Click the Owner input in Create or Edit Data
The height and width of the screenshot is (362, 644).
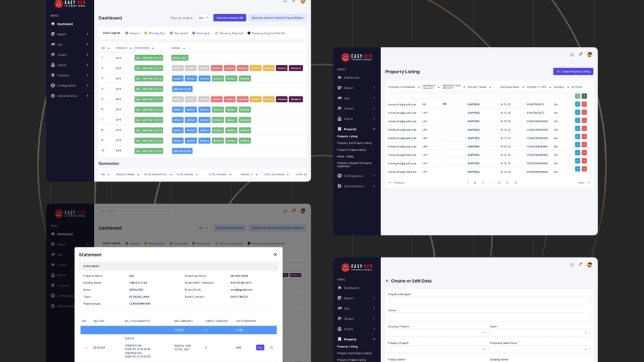click(489, 316)
